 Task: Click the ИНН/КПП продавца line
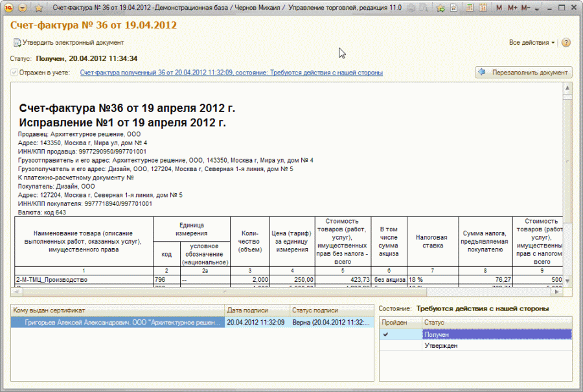click(82, 152)
